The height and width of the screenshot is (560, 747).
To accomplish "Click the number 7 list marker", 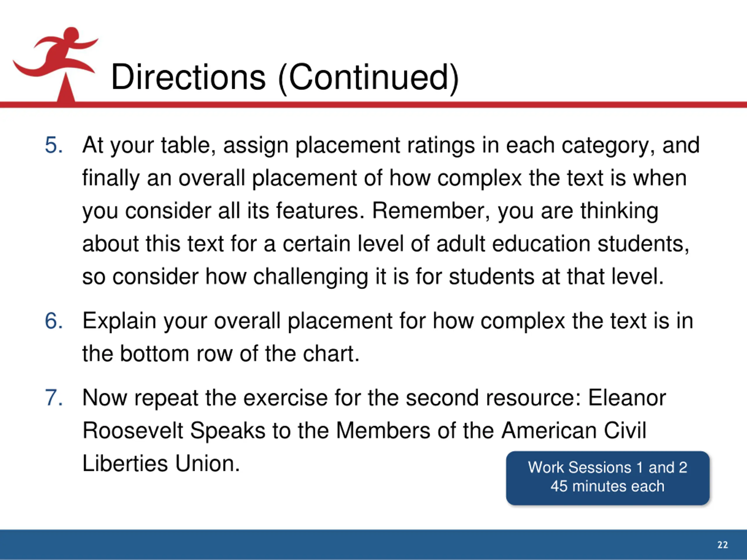I will pyautogui.click(x=54, y=398).
